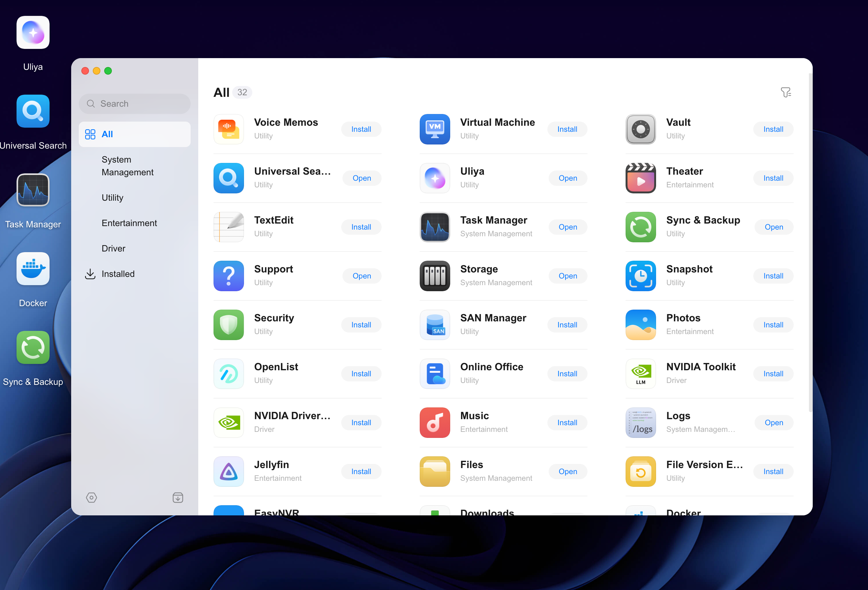Open the Support app

(362, 276)
